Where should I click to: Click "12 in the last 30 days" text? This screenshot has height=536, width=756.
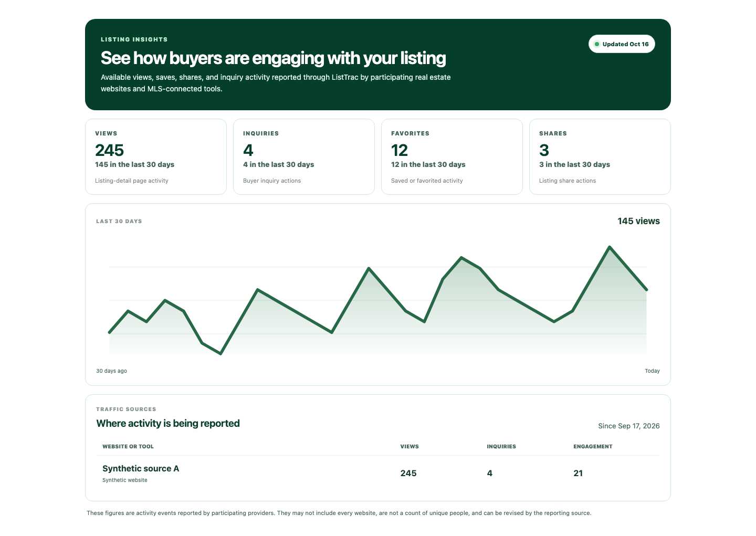[428, 164]
